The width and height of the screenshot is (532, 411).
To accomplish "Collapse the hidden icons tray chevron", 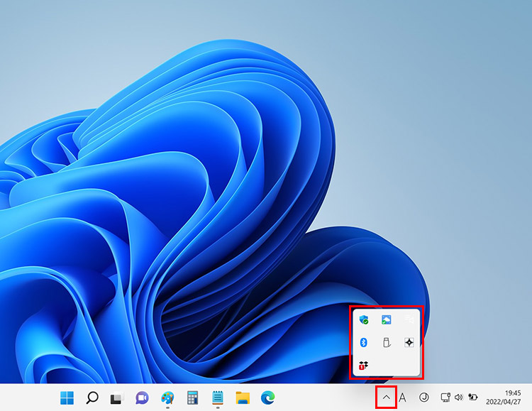I will coord(386,398).
